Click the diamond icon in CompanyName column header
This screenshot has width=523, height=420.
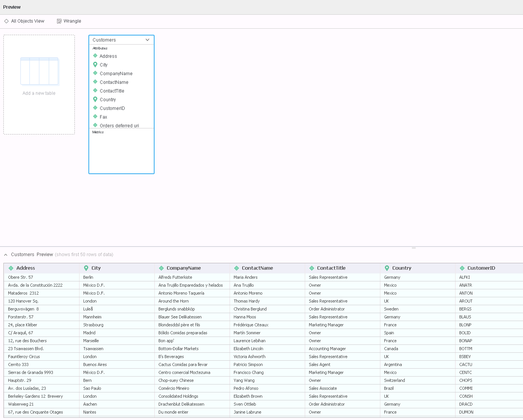point(161,268)
